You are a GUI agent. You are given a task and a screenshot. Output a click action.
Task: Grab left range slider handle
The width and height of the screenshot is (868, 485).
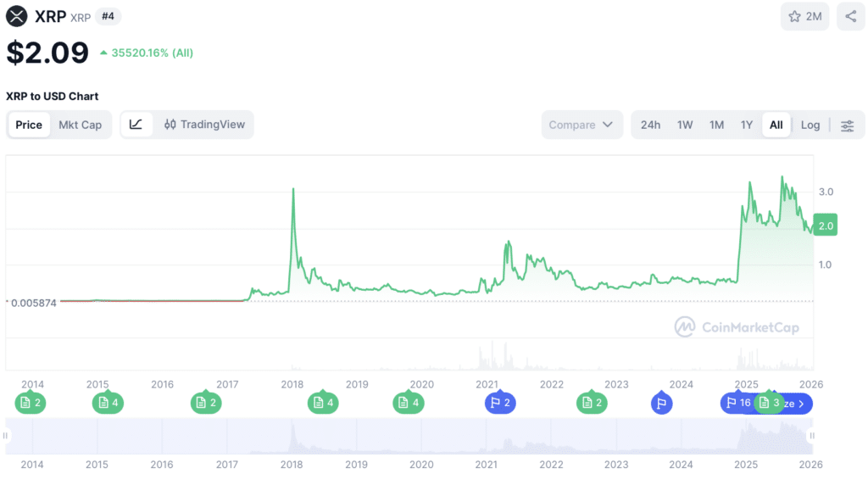coord(6,436)
